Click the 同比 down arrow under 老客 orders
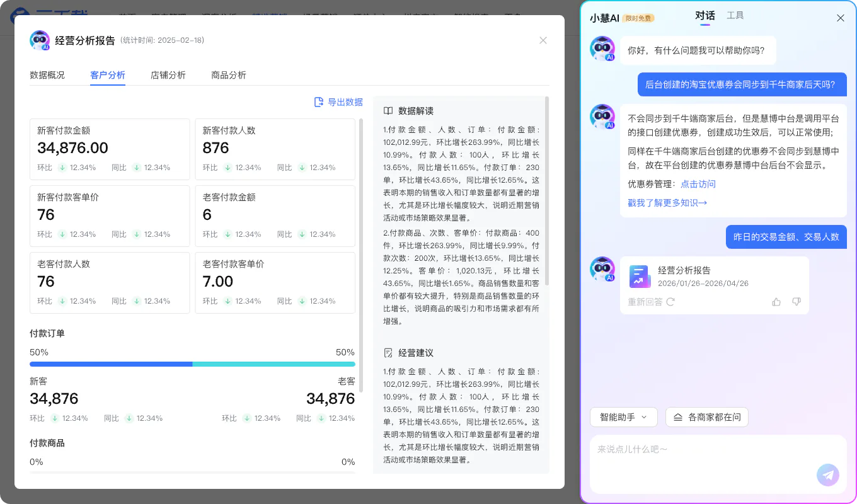 (321, 418)
